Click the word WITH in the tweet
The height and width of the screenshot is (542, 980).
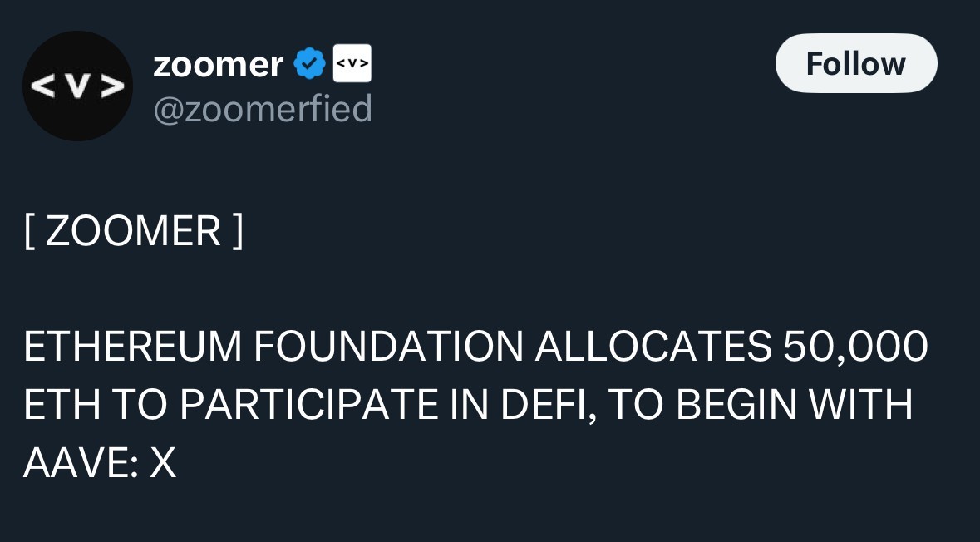[863, 405]
